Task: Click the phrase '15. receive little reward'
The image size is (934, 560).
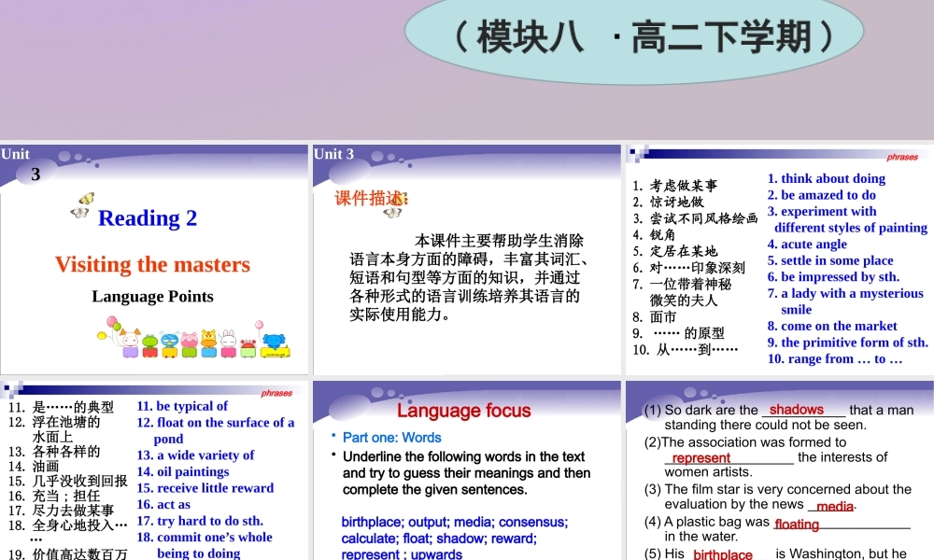Action: point(205,488)
